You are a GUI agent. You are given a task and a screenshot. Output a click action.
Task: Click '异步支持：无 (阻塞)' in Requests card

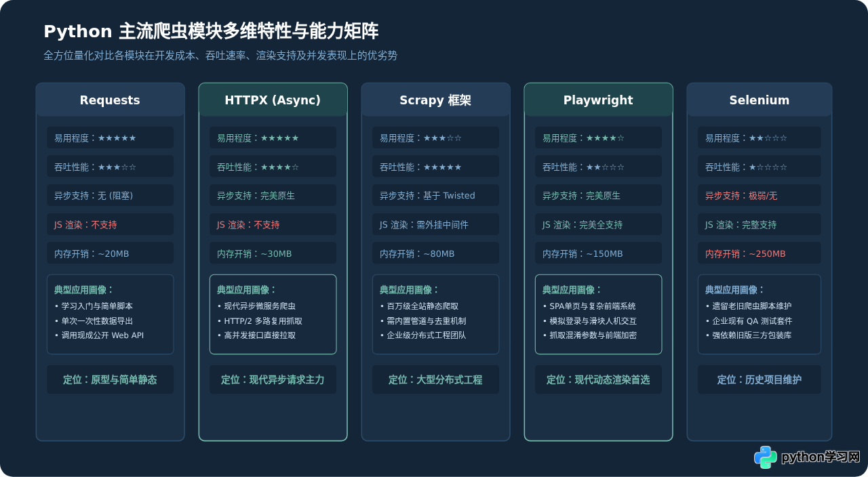point(110,196)
